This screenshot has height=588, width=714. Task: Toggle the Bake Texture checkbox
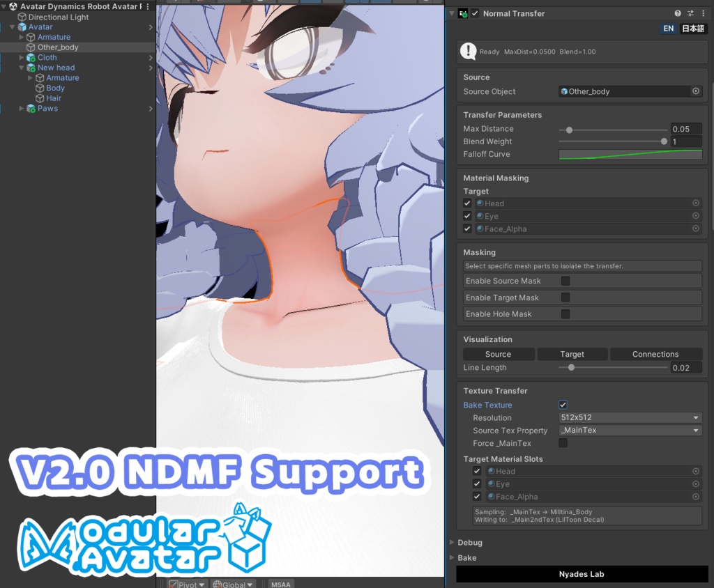pos(563,405)
